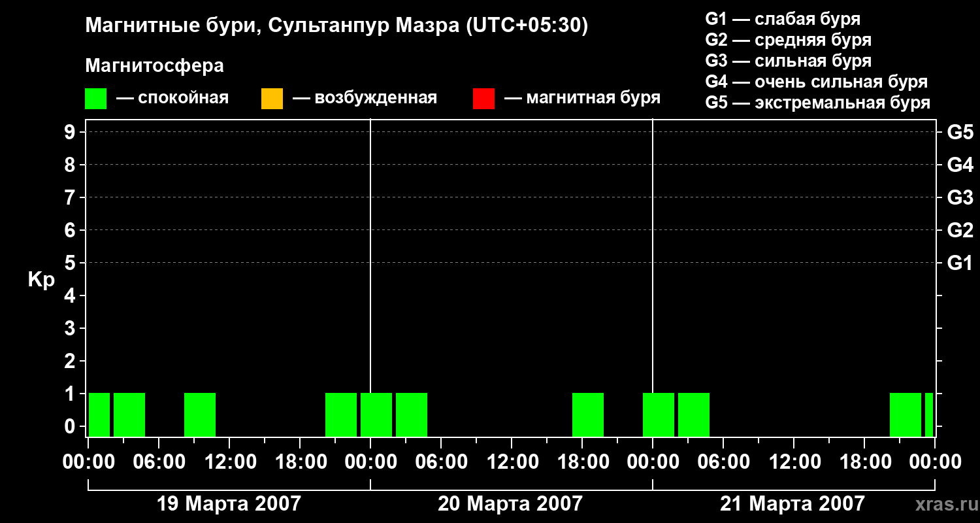This screenshot has width=980, height=523.
Task: Click the '— спокойная' legend label
Action: tap(172, 98)
